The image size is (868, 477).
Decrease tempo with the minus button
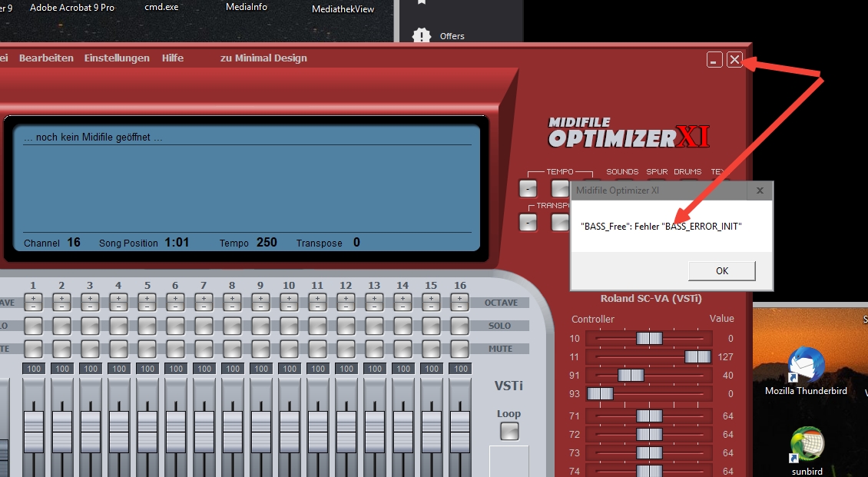(x=528, y=189)
